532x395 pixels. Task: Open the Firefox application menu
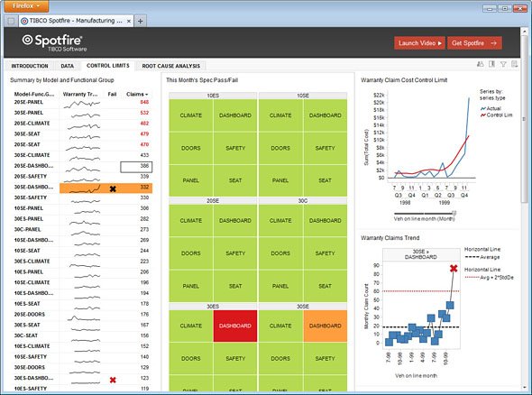[26, 6]
